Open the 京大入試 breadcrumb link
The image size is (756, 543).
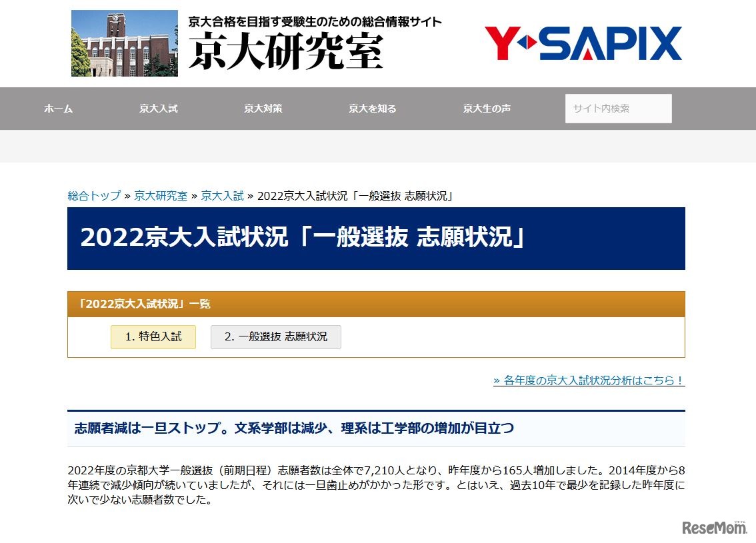point(222,197)
